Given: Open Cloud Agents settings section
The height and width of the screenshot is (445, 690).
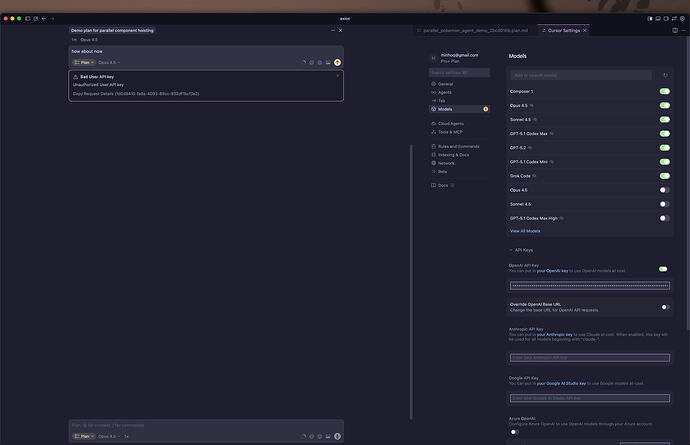Looking at the screenshot, I should (x=459, y=124).
